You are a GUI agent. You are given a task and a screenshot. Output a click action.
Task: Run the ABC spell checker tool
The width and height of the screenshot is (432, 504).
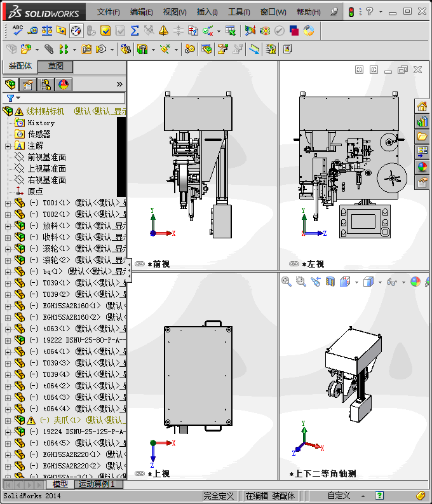pos(17,31)
